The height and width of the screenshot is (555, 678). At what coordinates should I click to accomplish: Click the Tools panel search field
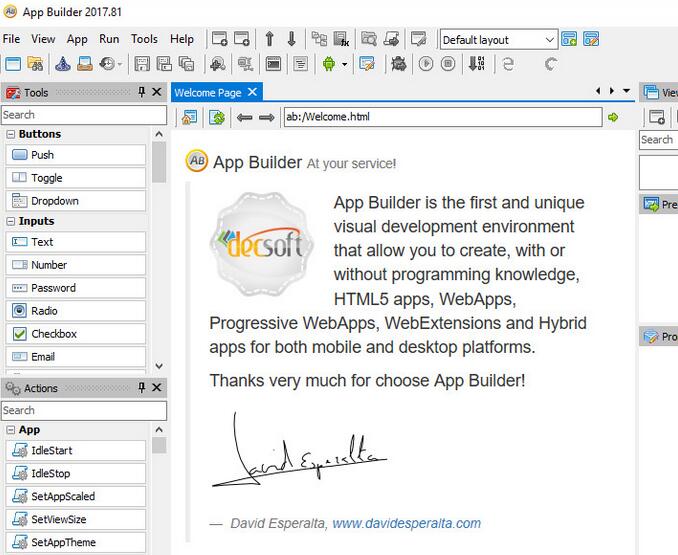pos(84,115)
